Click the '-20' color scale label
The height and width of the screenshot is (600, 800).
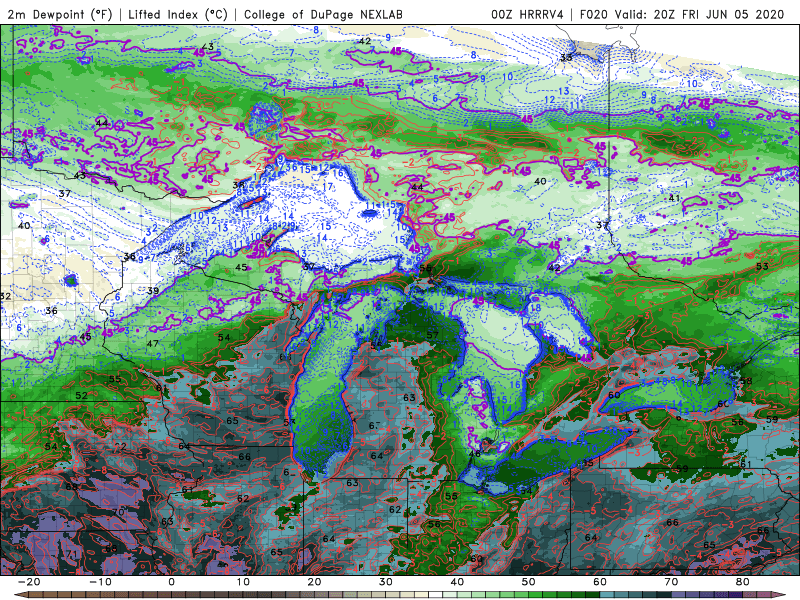[x=29, y=582]
